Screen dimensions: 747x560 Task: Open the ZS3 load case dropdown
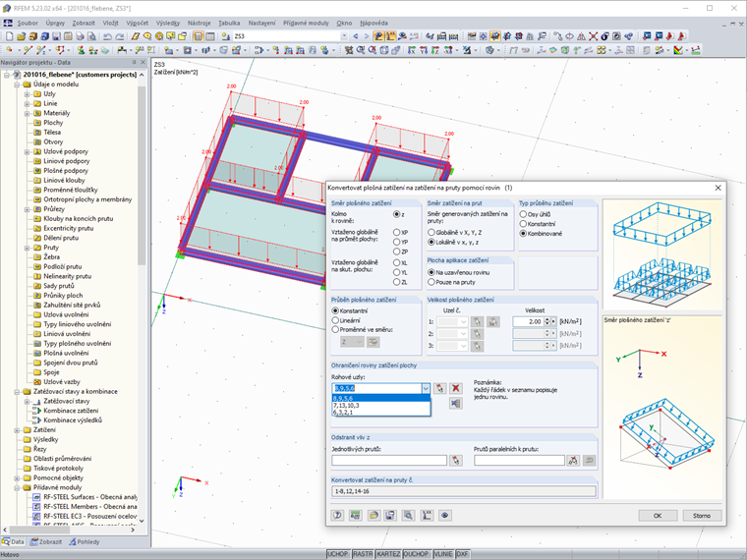tap(344, 36)
